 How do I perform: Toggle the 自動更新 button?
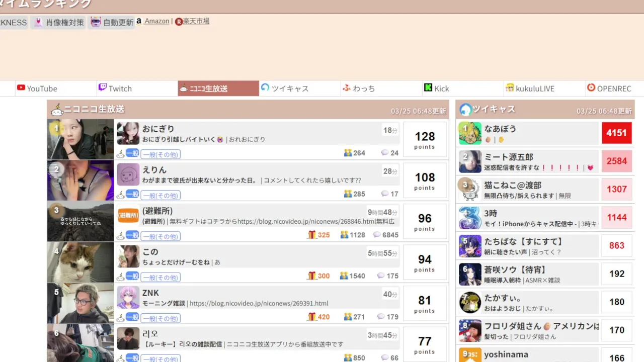112,22
